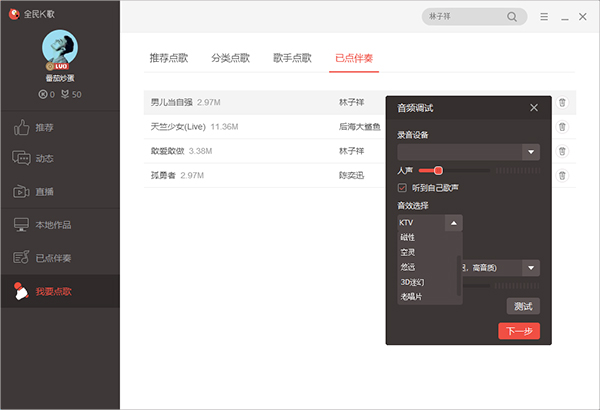
Task: Open 本地作品 in the sidebar
Action: [52, 225]
